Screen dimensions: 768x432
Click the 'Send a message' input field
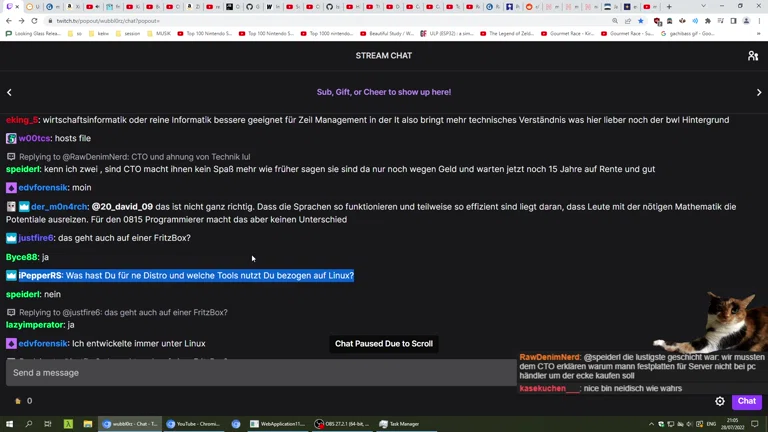260,373
